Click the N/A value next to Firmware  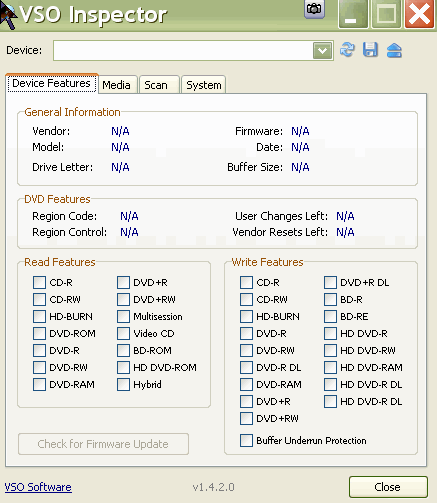pyautogui.click(x=300, y=131)
